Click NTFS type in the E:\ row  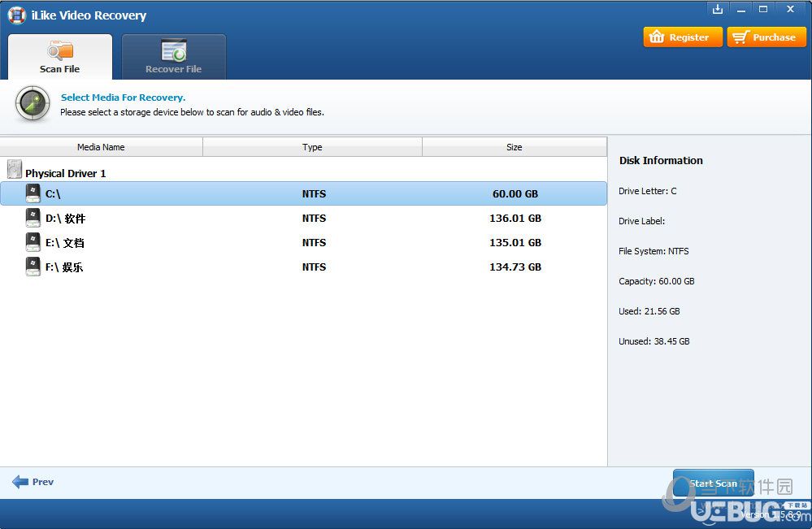tap(314, 243)
